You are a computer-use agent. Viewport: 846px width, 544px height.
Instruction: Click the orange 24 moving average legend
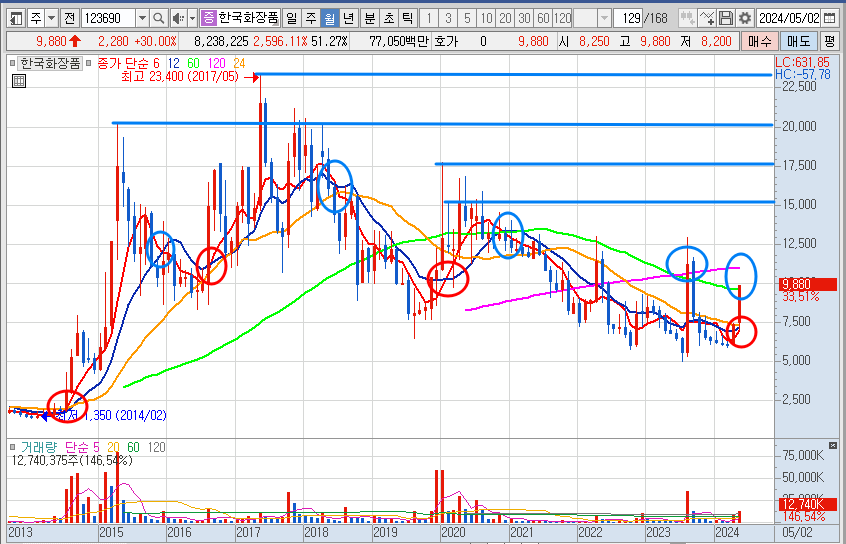239,64
